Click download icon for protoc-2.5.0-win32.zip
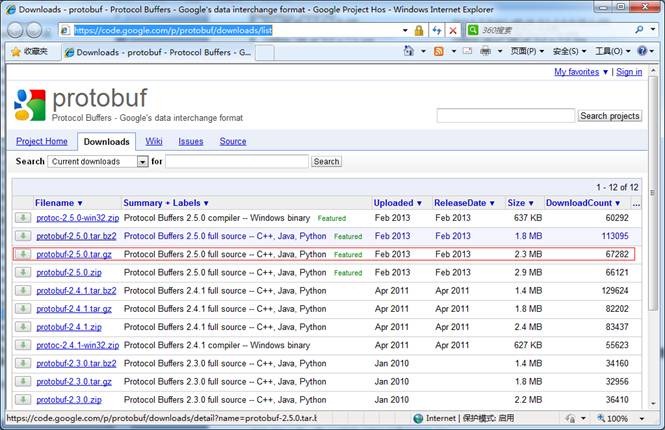Image resolution: width=665 pixels, height=430 pixels. (x=23, y=218)
